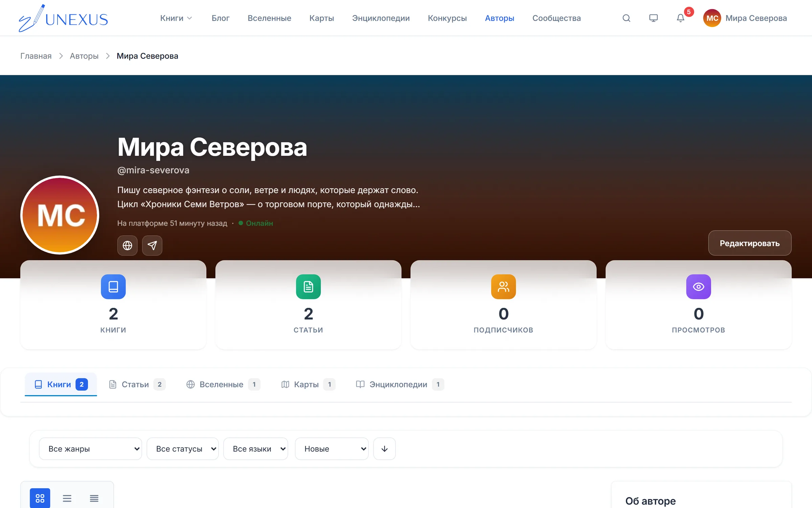Switch to compact list view layout
812x508 pixels.
pyautogui.click(x=94, y=498)
